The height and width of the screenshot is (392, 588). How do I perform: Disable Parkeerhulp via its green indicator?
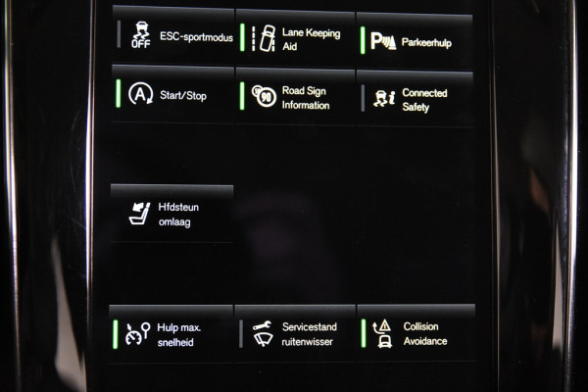click(363, 40)
